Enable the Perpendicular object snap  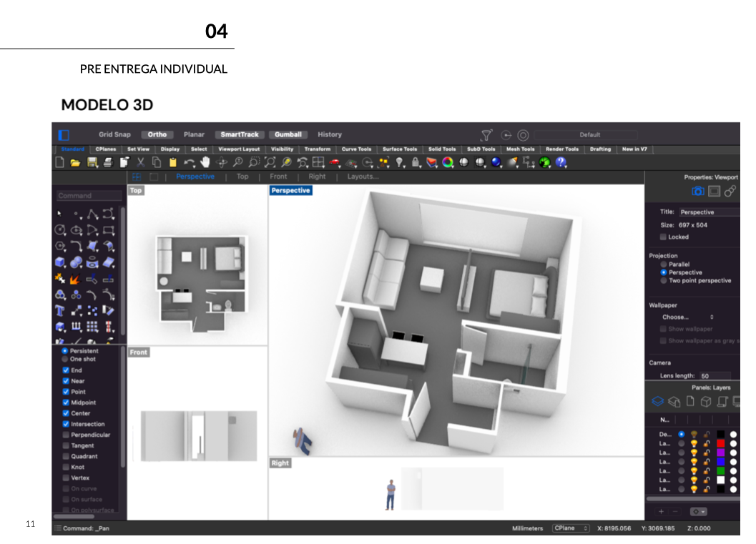click(x=67, y=435)
